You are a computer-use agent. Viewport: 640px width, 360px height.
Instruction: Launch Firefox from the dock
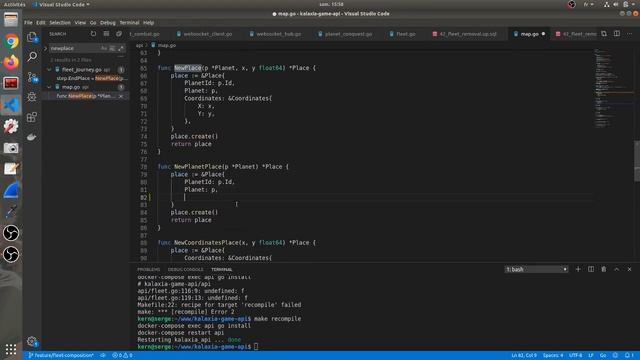[11, 62]
